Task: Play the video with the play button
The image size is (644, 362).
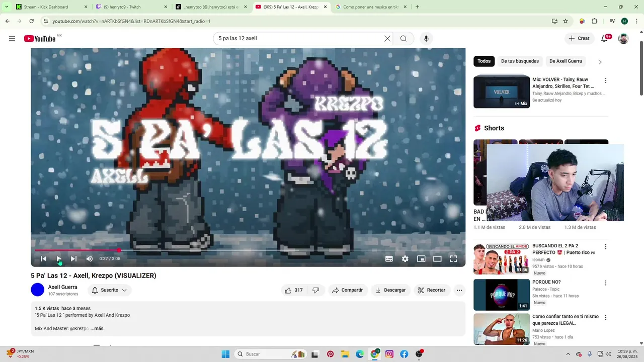Action: coord(59,259)
